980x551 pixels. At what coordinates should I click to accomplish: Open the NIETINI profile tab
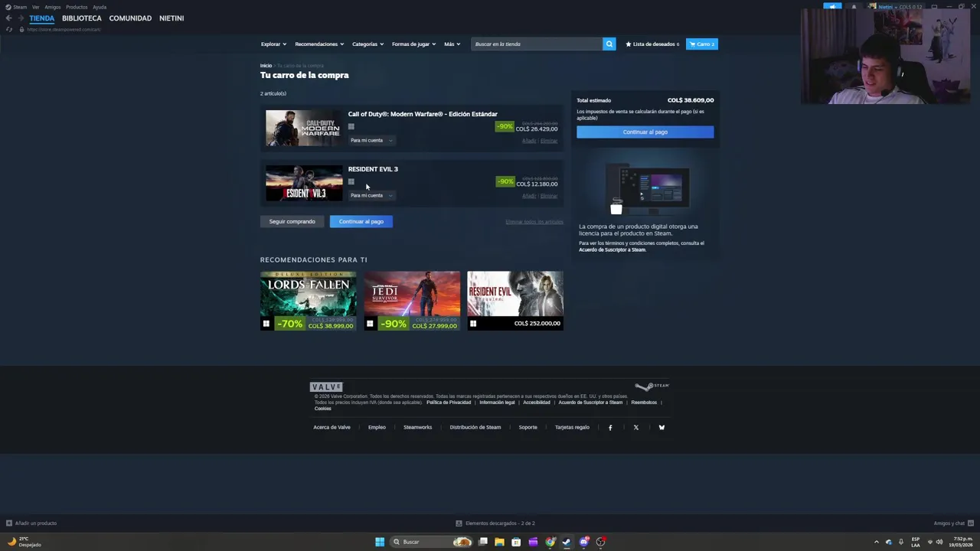coord(171,18)
